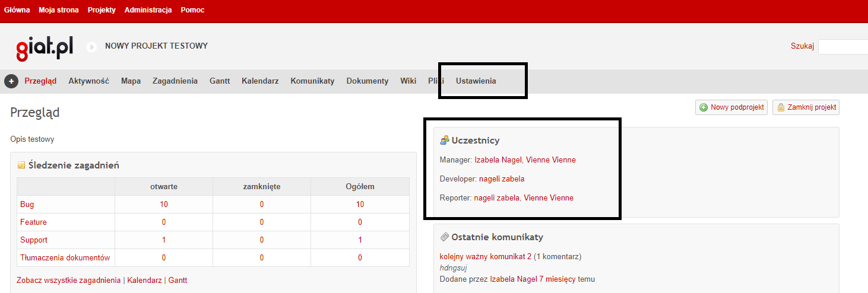The image size is (868, 293).
Task: Click the Przegląd page heading
Action: pyautogui.click(x=35, y=113)
